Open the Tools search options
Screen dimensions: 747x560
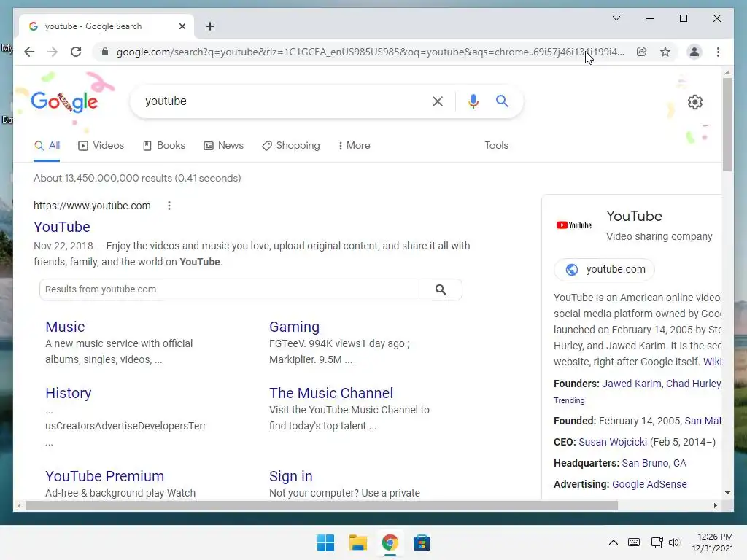click(496, 146)
